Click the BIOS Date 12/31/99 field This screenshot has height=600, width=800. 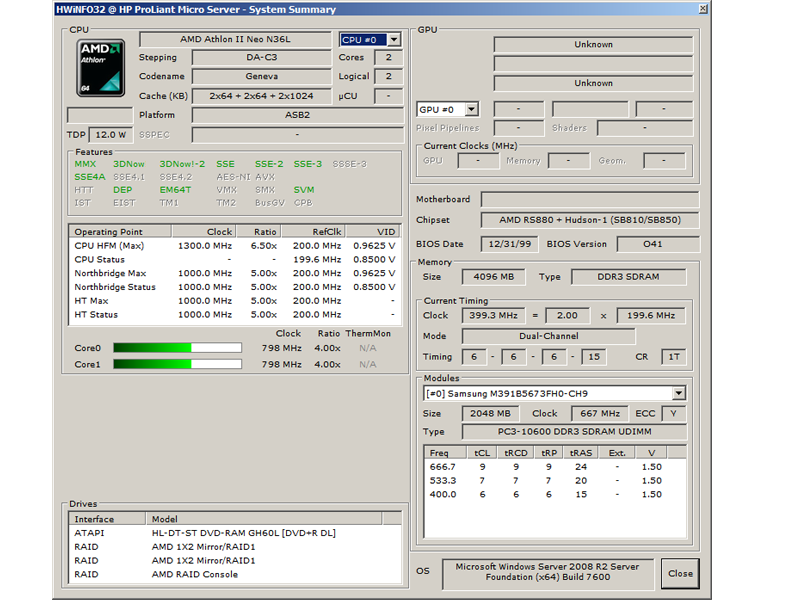[510, 244]
